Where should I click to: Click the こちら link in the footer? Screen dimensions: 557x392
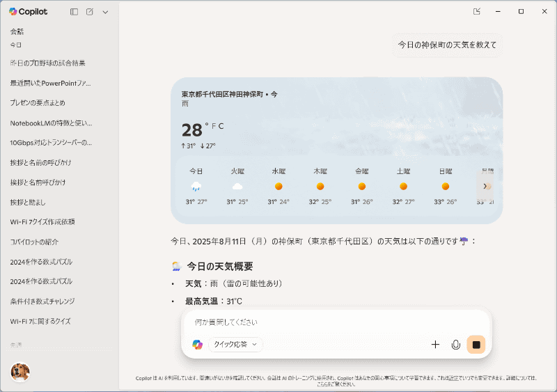click(x=323, y=384)
